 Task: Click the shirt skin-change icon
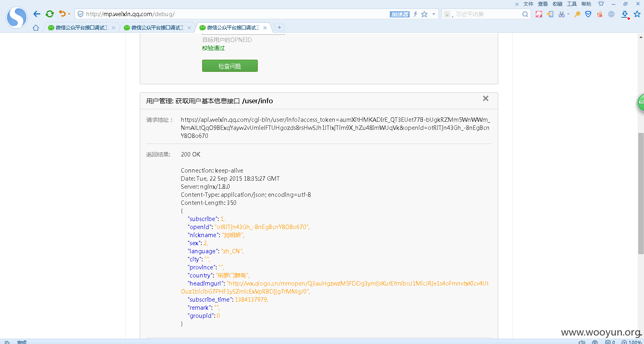[x=601, y=4]
